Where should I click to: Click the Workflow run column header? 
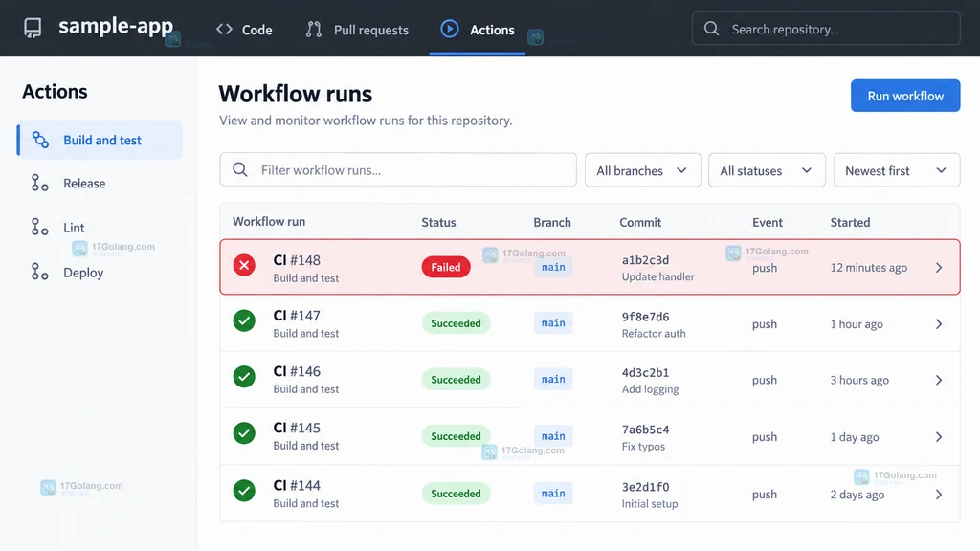pyautogui.click(x=269, y=221)
